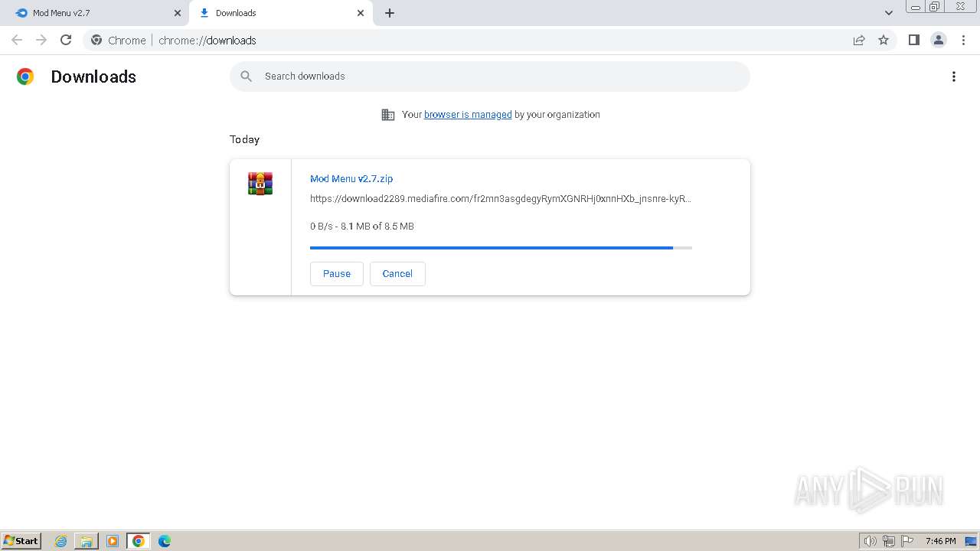Close the Mod Menu v2.7 tab

pos(178,13)
